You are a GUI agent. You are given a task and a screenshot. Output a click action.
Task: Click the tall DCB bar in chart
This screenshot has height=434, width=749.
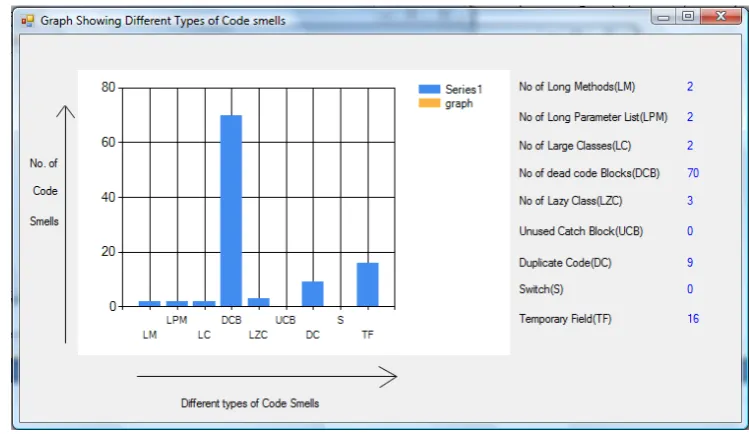click(x=231, y=211)
